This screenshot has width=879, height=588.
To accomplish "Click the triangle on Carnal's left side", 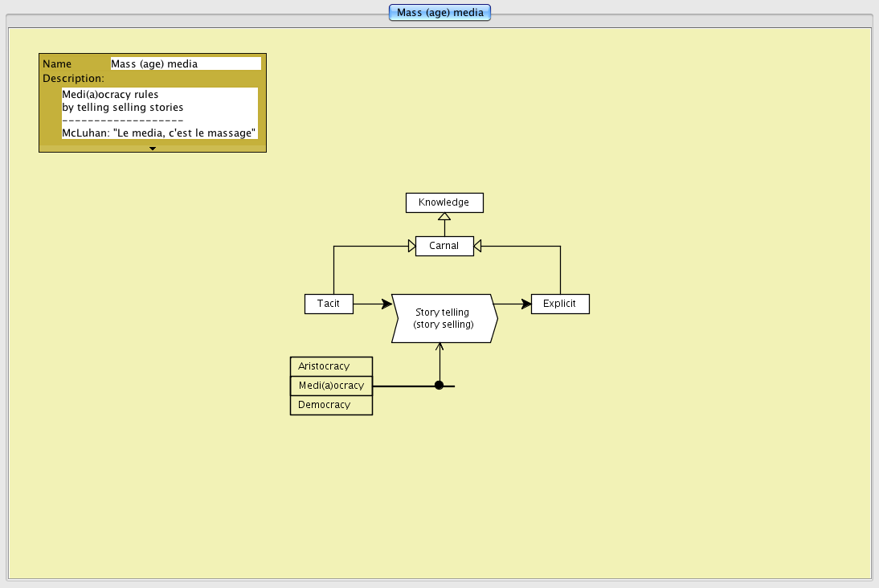I will tap(411, 246).
